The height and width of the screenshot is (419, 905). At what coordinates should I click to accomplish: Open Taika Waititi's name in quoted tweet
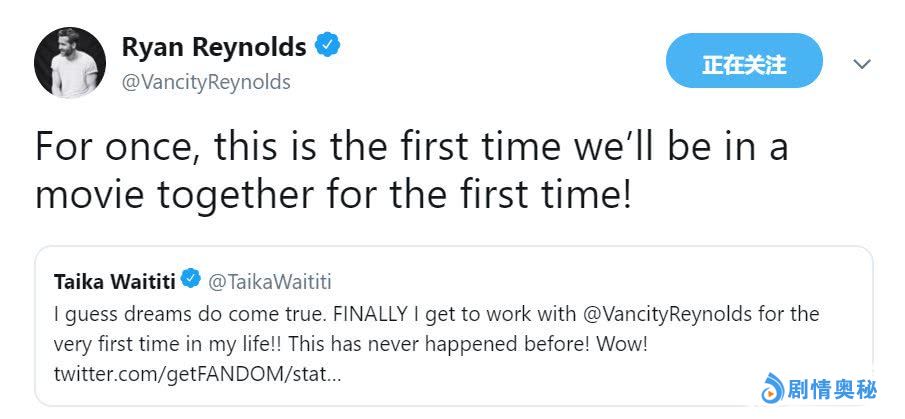tap(114, 278)
